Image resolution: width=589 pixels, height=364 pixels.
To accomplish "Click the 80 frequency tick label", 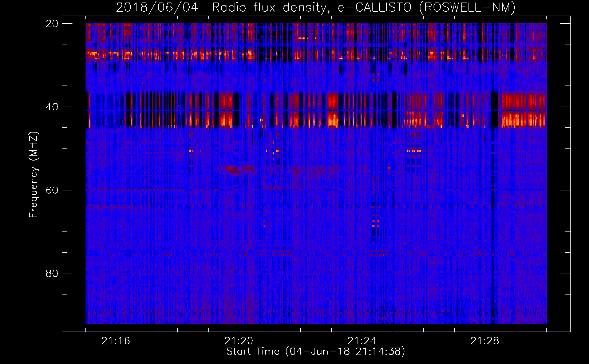I will point(52,273).
